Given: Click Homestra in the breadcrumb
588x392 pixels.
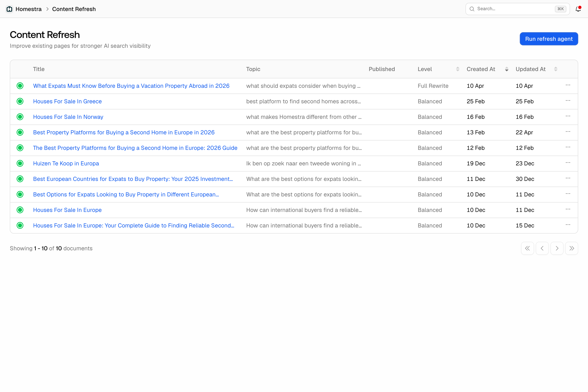Looking at the screenshot, I should pos(29,9).
